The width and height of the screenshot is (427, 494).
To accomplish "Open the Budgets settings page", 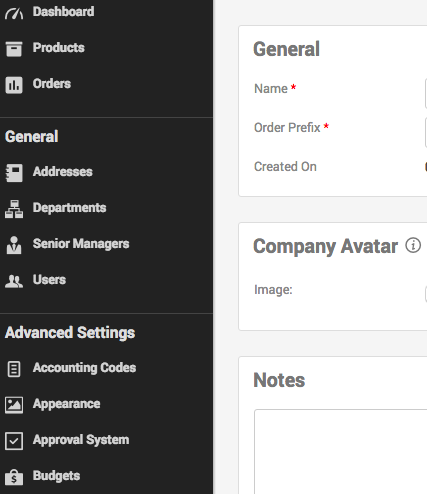I will click(x=56, y=476).
